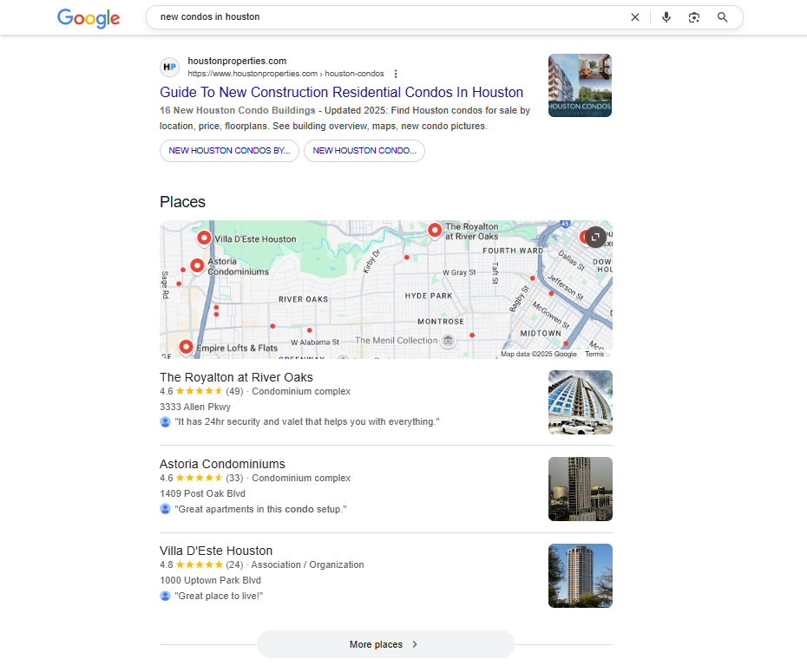Viewport: 807px width, 672px height.
Task: Open the three-dot menu beside houston-condos URL
Action: pyautogui.click(x=396, y=74)
